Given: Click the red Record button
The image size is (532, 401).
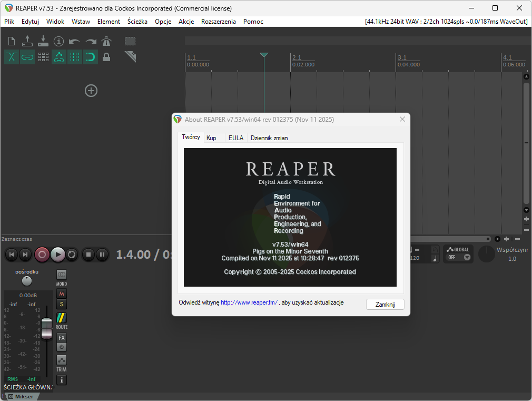Looking at the screenshot, I should point(42,255).
